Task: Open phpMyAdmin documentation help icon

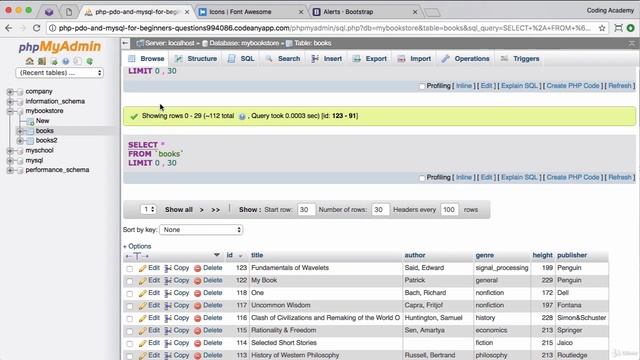Action: [66, 61]
